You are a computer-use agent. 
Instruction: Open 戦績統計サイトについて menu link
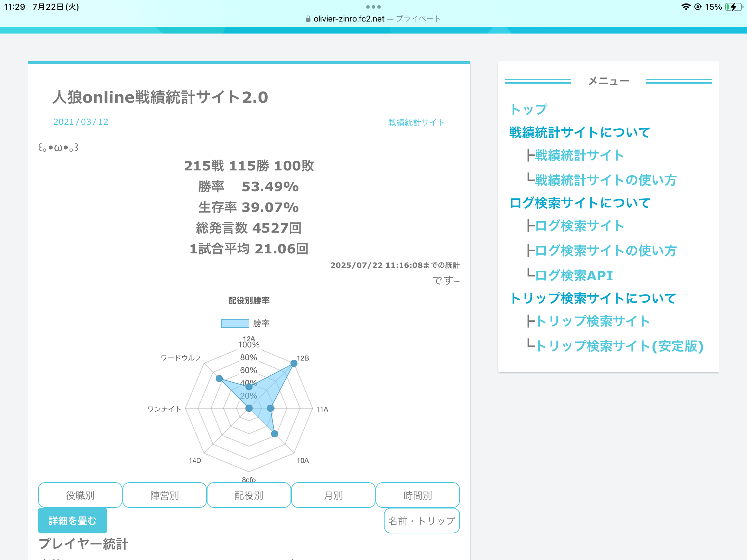click(580, 132)
